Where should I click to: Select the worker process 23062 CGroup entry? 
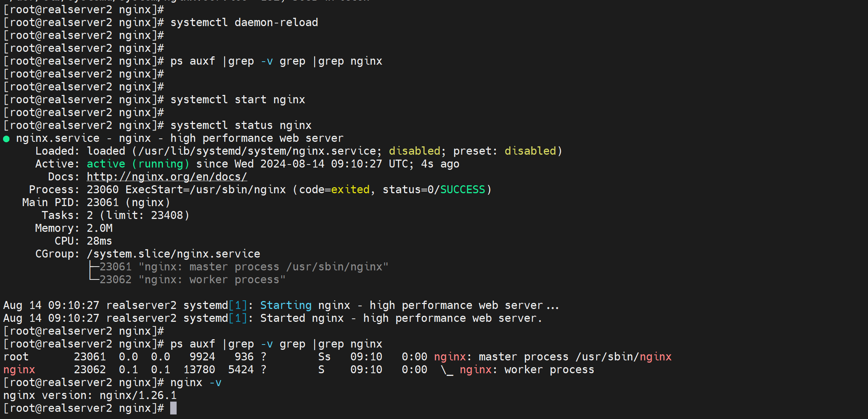click(192, 280)
